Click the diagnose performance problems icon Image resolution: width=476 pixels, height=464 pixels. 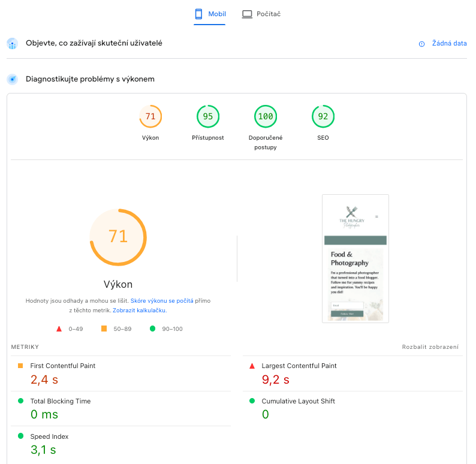click(x=13, y=79)
